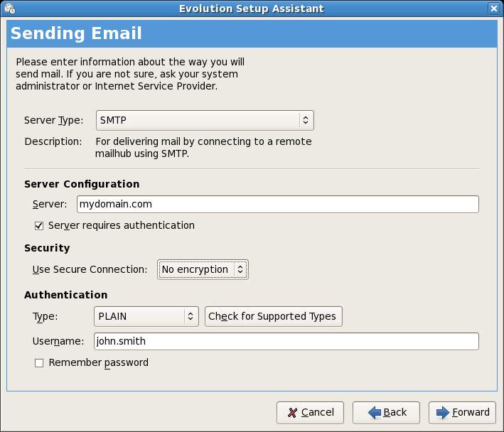The height and width of the screenshot is (432, 504).
Task: Click the right arrow icon on Forward
Action: 442,412
